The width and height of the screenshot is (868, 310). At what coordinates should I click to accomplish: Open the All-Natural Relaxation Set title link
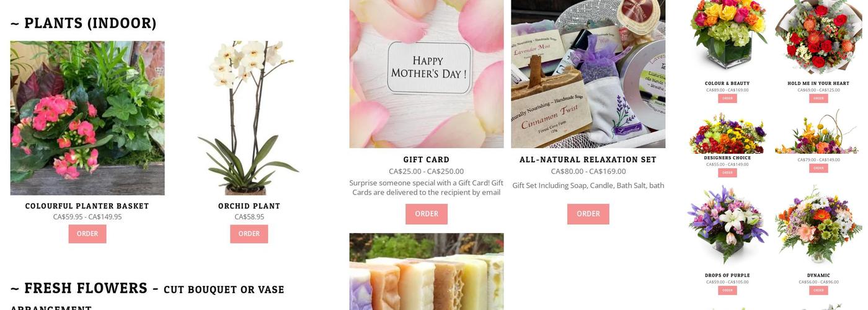point(588,159)
